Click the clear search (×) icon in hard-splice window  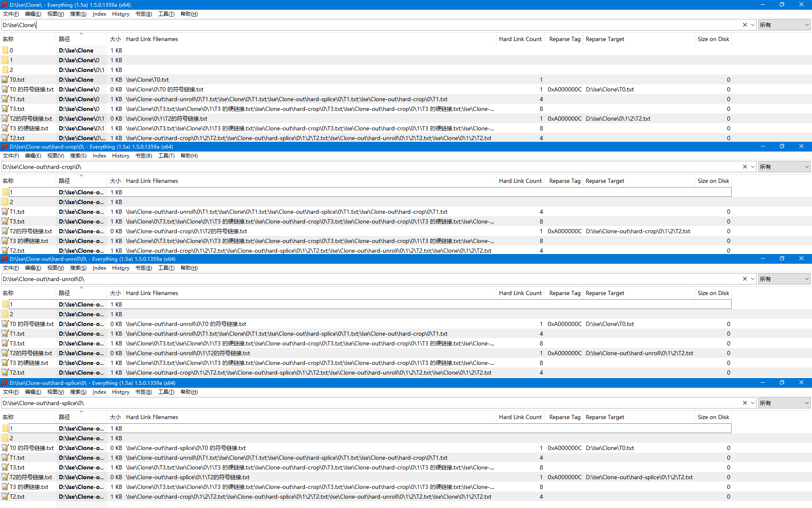(745, 403)
